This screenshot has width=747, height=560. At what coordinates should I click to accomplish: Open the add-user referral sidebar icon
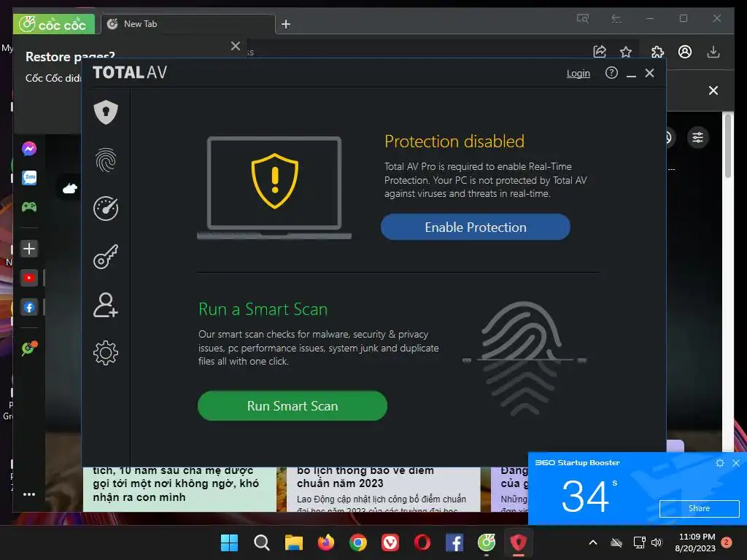[106, 305]
